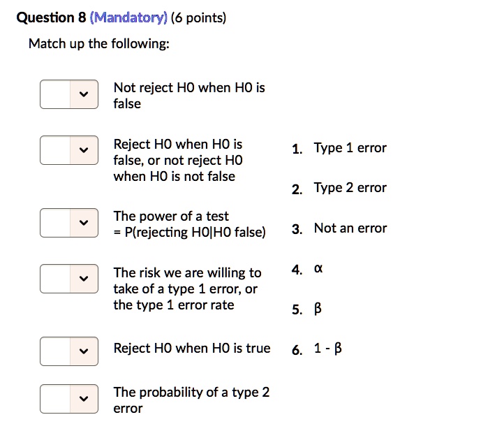This screenshot has height=431, width=504.
Task: Click answer option '6. 1 - β'
Action: pyautogui.click(x=317, y=349)
